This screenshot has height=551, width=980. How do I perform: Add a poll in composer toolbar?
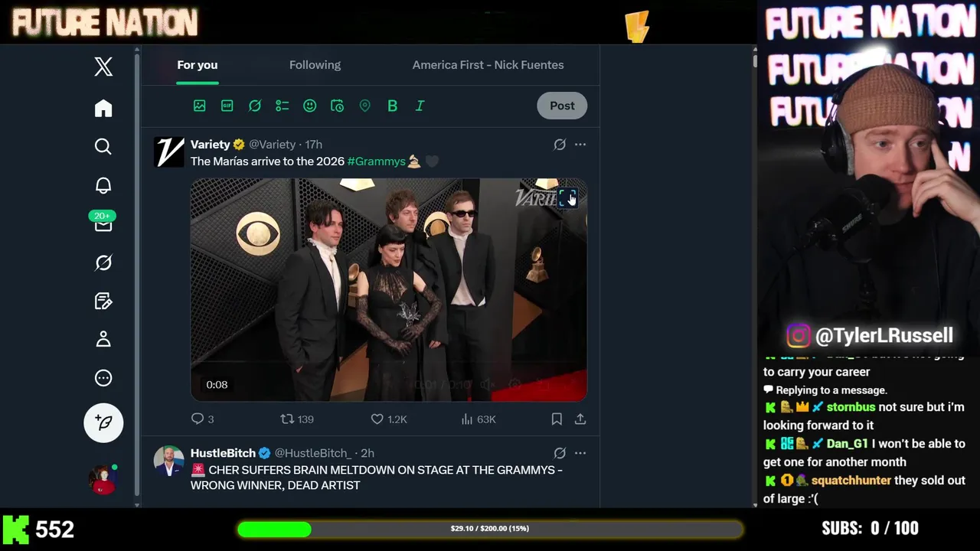283,106
